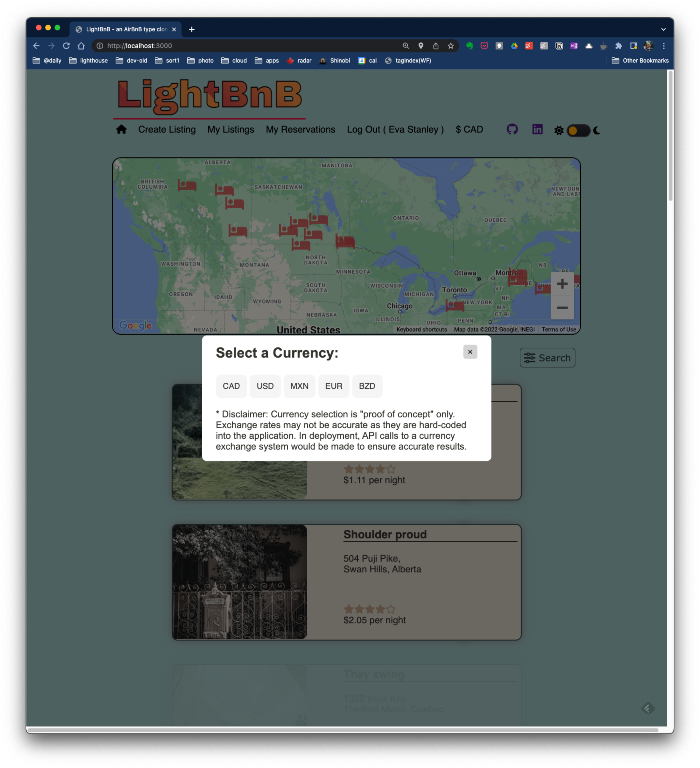Screen dimensions: 700x768
Task: Open the $ CAD currency selector
Action: [469, 130]
